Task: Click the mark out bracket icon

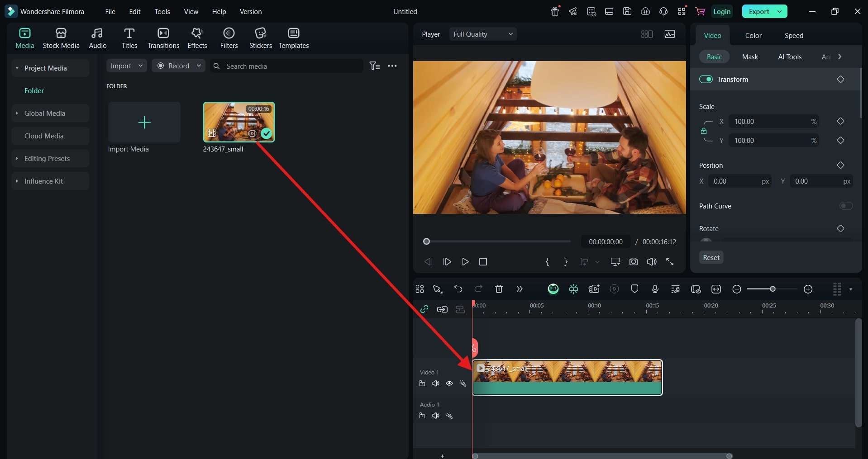Action: pos(566,262)
